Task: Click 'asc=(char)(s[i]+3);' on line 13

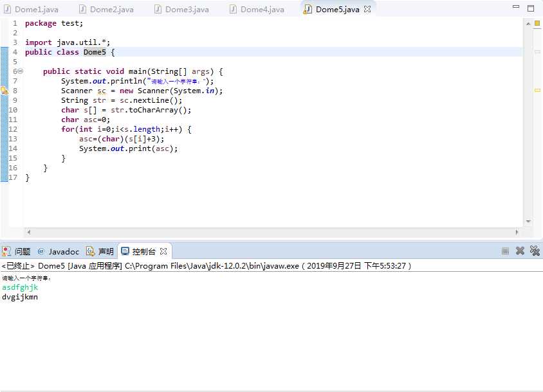Action: tap(122, 139)
